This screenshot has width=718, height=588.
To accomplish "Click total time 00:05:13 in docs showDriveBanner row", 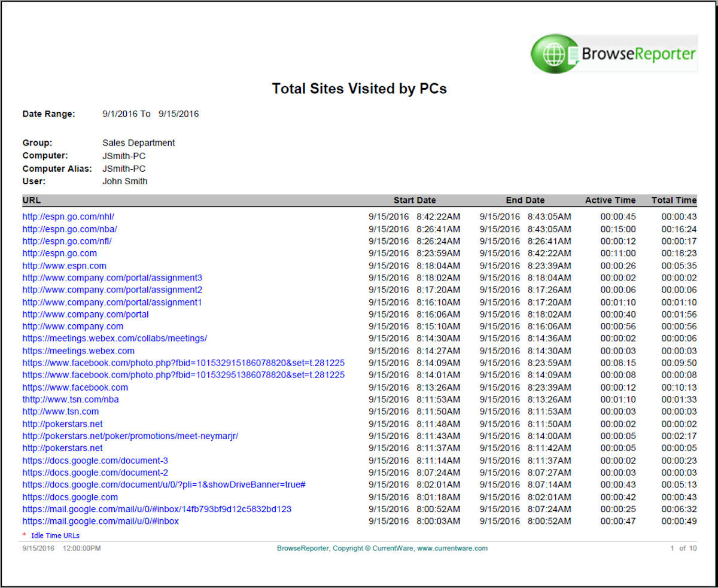I will [679, 484].
